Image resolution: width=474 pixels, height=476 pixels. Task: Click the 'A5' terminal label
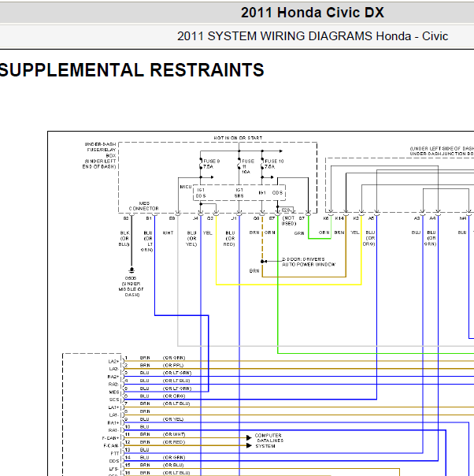pos(371,218)
